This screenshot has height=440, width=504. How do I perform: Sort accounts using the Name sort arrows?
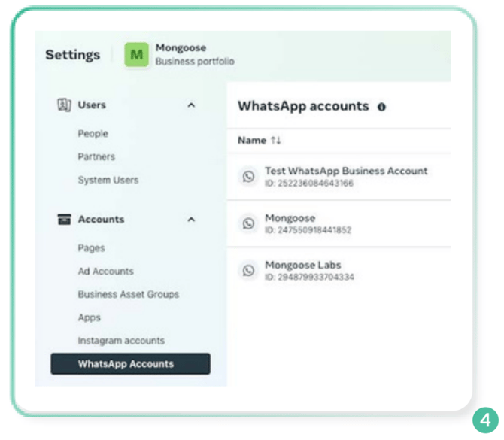(275, 141)
